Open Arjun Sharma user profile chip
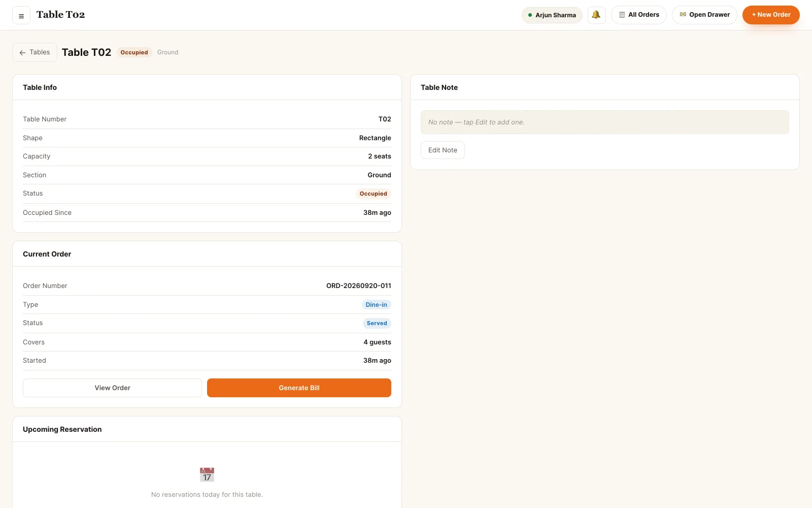This screenshot has width=812, height=508. [552, 15]
